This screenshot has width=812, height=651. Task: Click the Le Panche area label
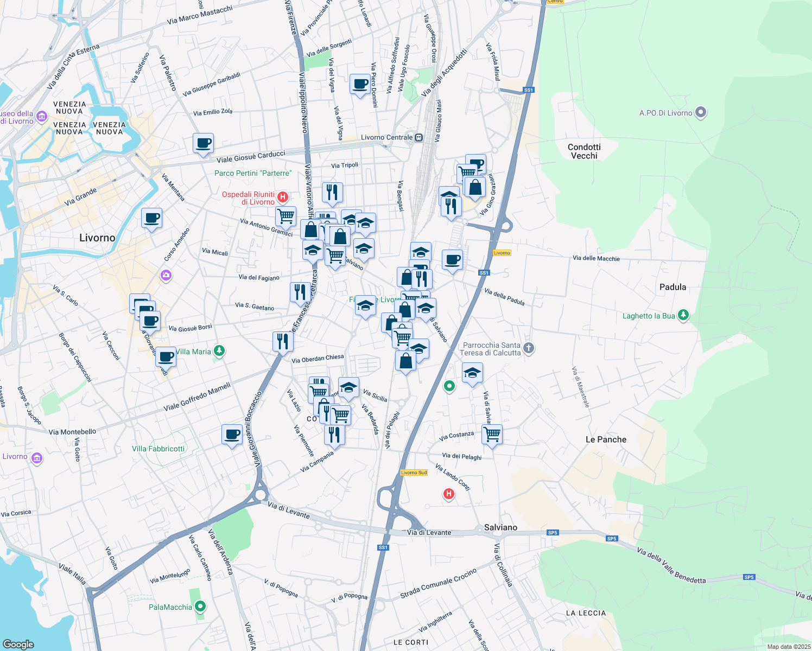(606, 439)
